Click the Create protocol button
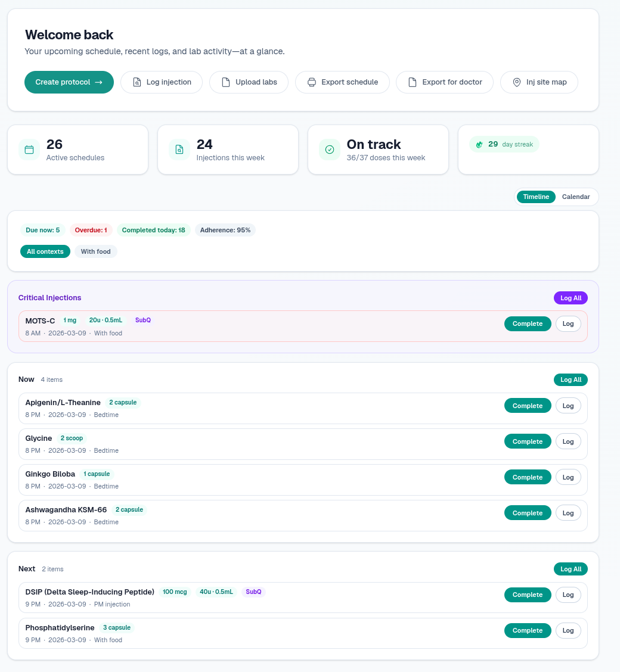Viewport: 620px width, 672px height. (69, 82)
